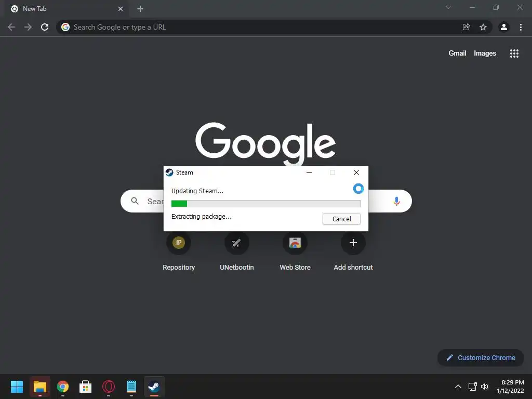The image size is (532, 399).
Task: Click the Add shortcut button
Action: click(353, 252)
